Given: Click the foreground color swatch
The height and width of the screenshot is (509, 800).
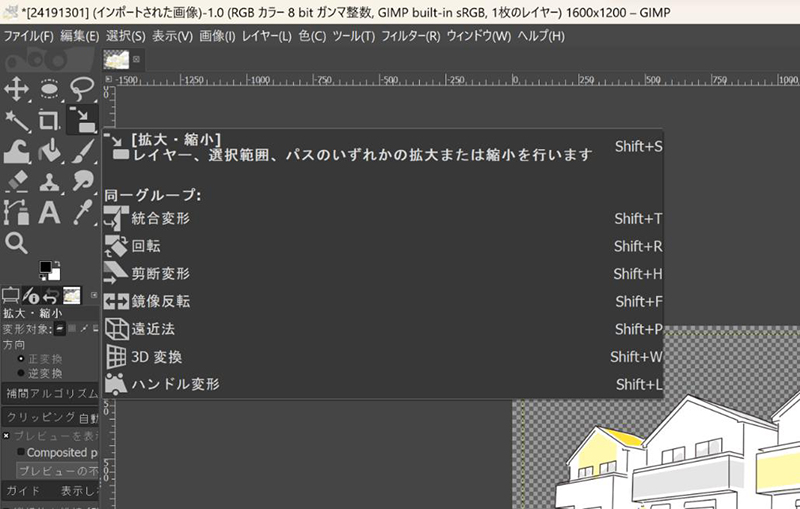Looking at the screenshot, I should 46,267.
